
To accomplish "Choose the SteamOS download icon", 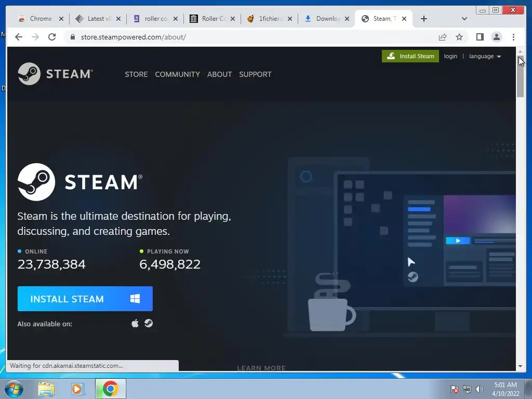I will click(x=148, y=323).
